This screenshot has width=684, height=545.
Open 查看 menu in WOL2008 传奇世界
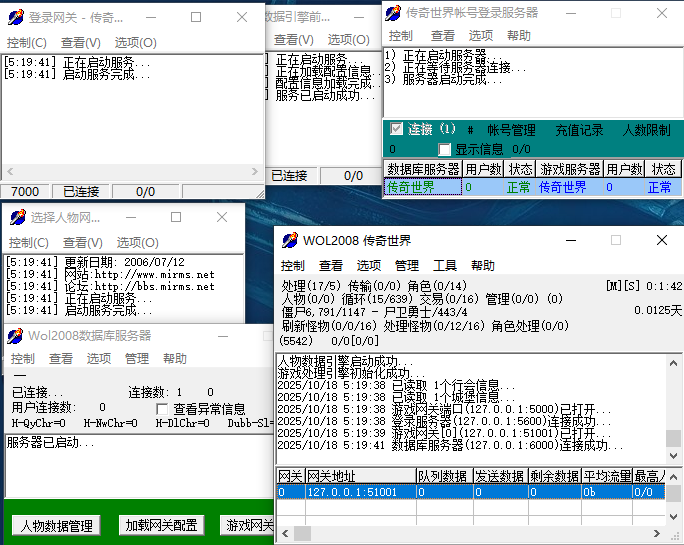(331, 265)
